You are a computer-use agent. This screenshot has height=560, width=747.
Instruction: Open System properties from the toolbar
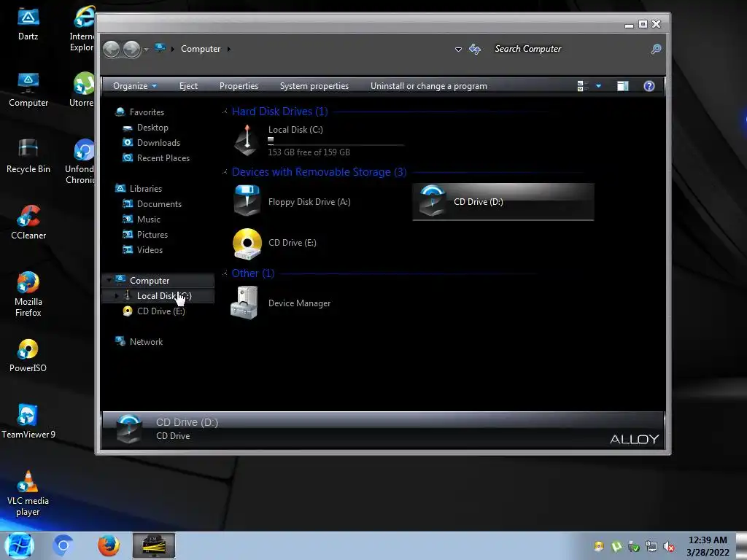[314, 86]
